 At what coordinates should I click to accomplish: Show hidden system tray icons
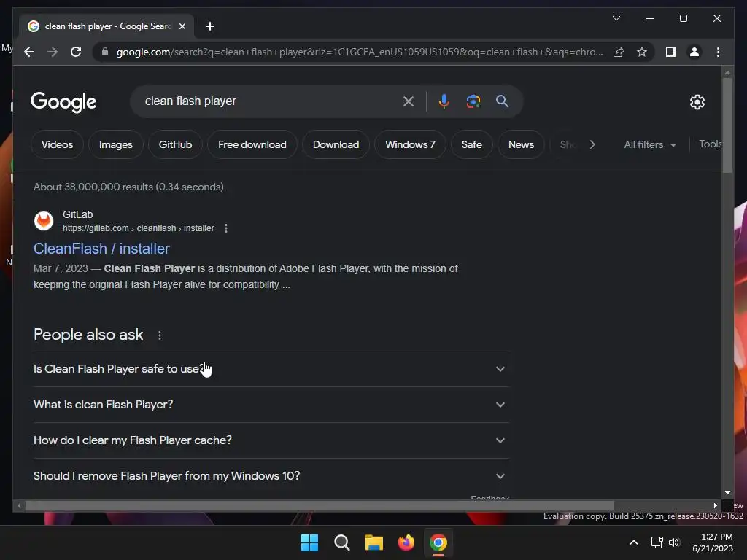point(634,542)
